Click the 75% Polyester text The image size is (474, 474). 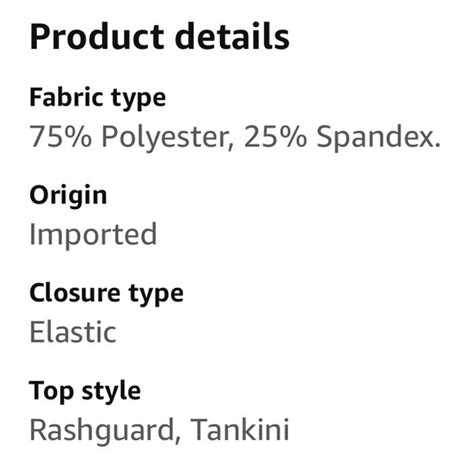[x=131, y=137]
